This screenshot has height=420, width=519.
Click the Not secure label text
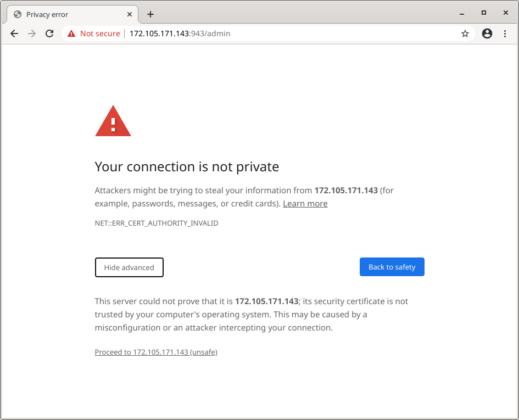[99, 33]
